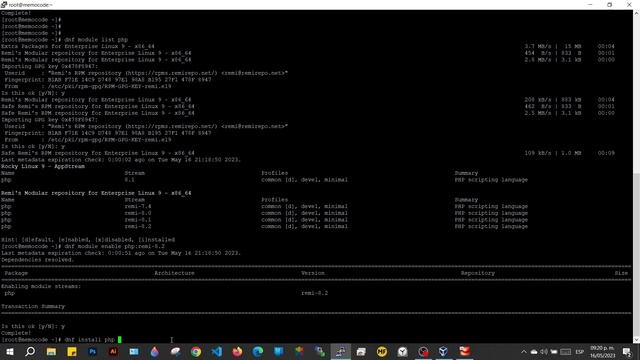640x360 pixels.
Task: Open the blue window app taskbar icon
Action: coord(134,351)
